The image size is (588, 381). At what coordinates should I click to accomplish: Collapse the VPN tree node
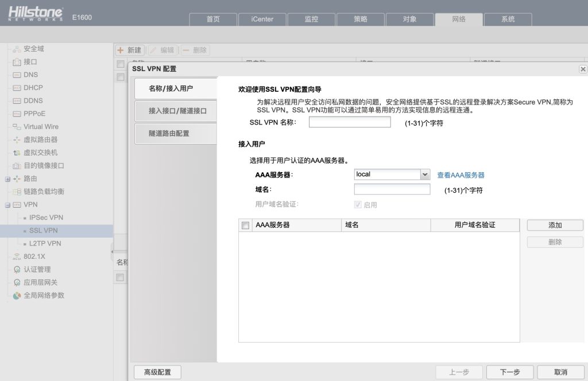(x=7, y=205)
